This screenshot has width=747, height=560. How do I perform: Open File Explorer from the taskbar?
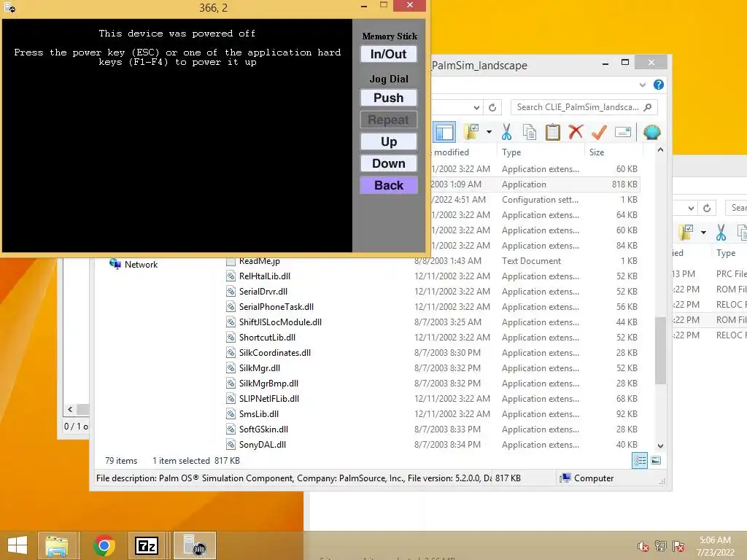56,545
